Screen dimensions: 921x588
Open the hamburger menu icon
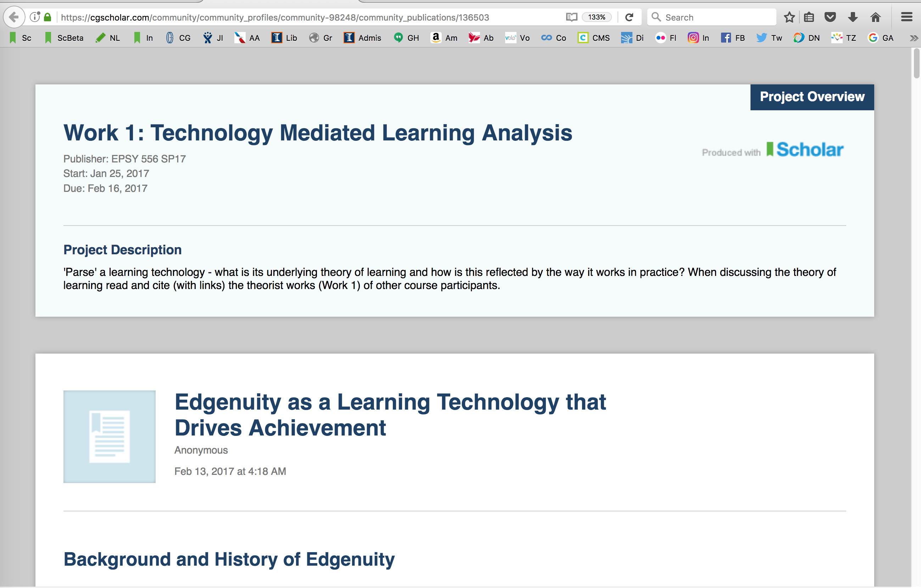906,17
